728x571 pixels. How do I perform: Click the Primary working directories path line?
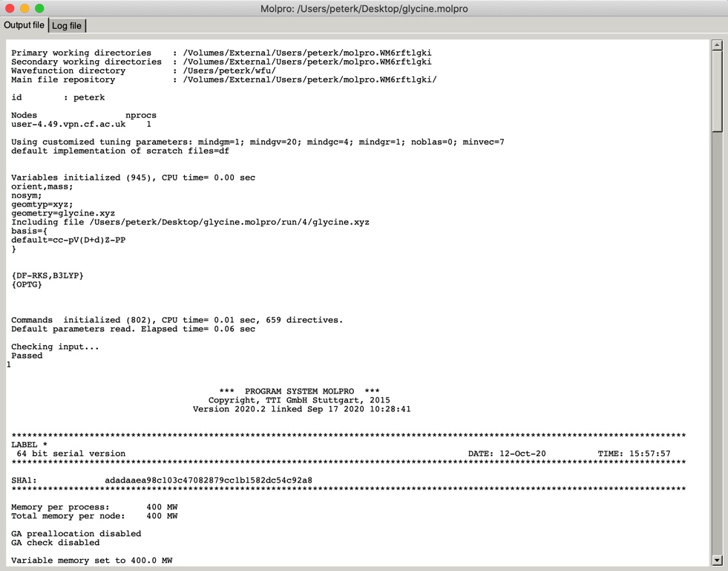[223, 53]
